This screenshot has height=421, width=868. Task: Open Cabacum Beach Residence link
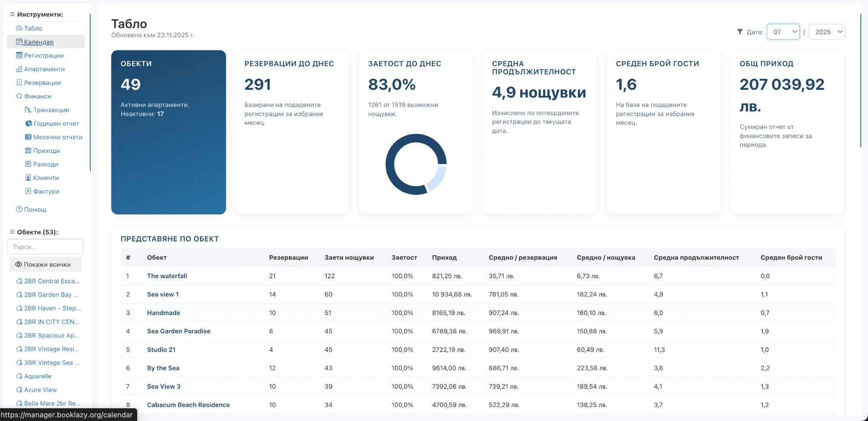188,405
